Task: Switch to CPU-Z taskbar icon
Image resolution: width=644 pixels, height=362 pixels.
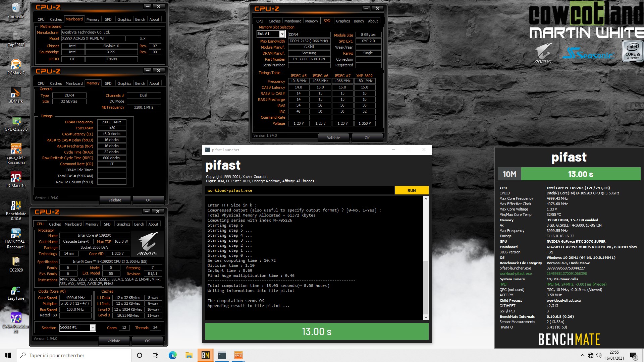Action: click(238, 355)
